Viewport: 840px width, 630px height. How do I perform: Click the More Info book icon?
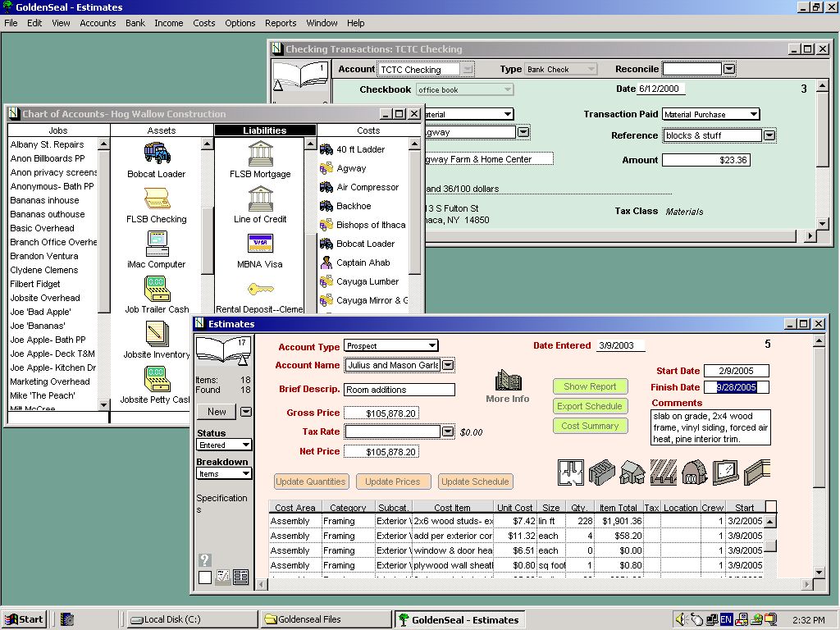[508, 381]
